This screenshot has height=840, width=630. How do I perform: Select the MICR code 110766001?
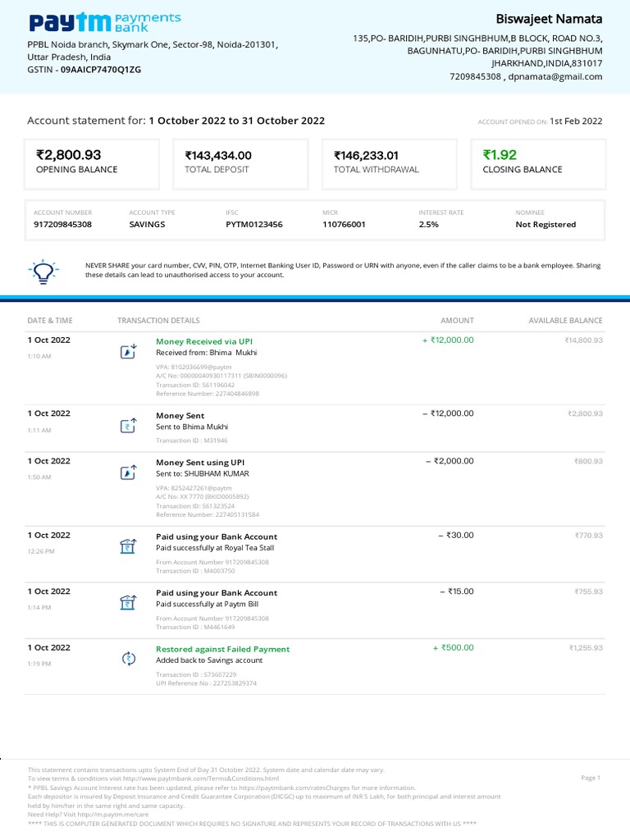344,225
